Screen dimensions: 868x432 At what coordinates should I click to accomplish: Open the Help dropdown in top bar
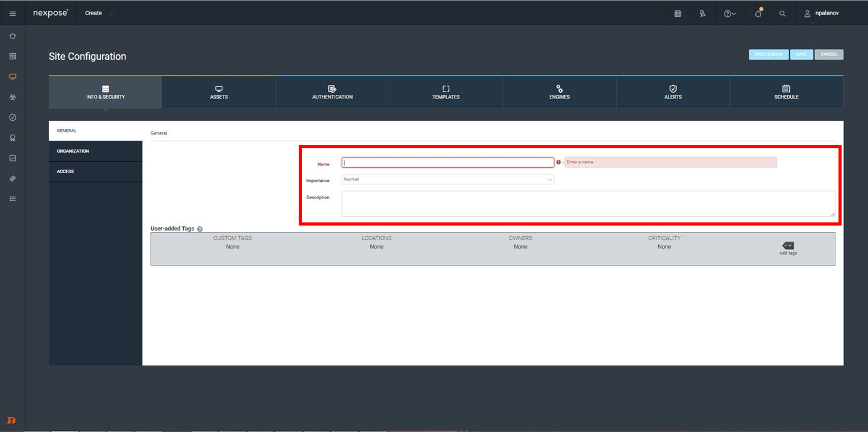click(x=729, y=13)
